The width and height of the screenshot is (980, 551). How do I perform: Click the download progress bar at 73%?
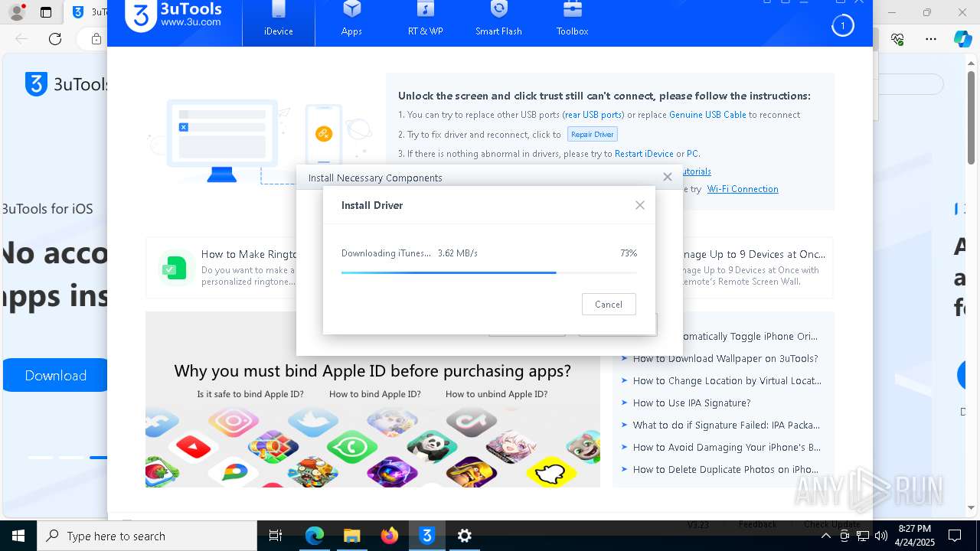[x=488, y=272]
